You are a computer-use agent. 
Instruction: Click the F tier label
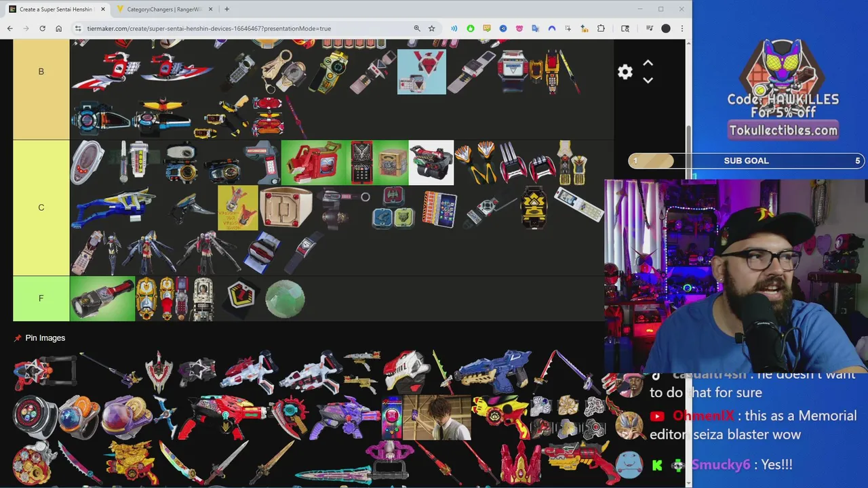41,298
